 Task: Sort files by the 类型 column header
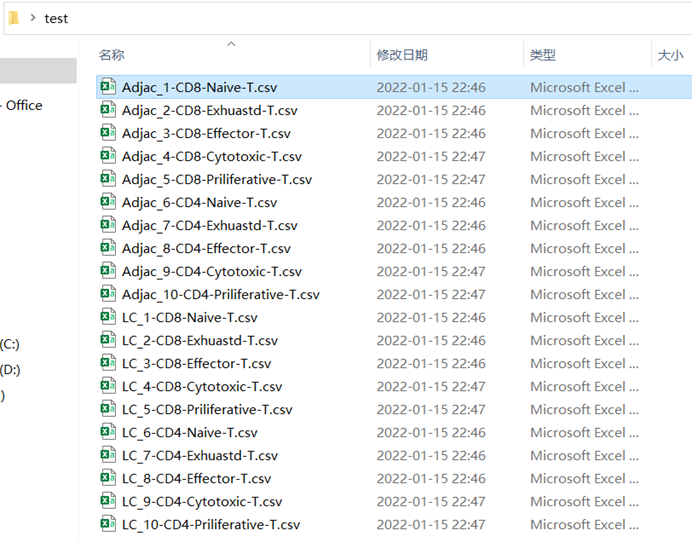(543, 55)
